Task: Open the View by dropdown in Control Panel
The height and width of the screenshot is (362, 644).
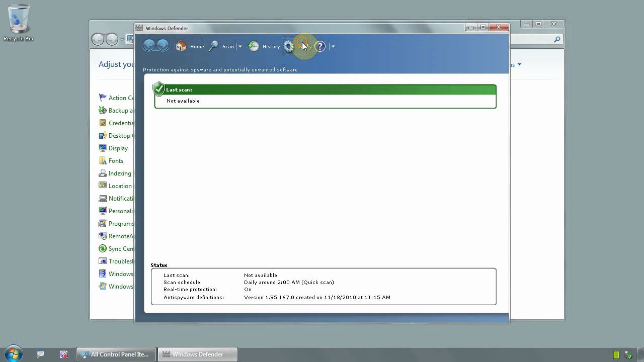Action: click(x=519, y=64)
